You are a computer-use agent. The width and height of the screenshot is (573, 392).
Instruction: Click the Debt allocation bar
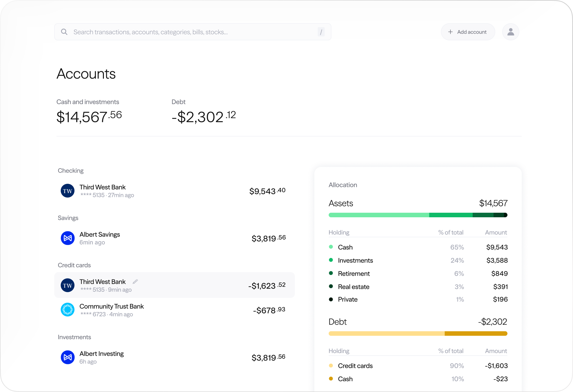[418, 334]
